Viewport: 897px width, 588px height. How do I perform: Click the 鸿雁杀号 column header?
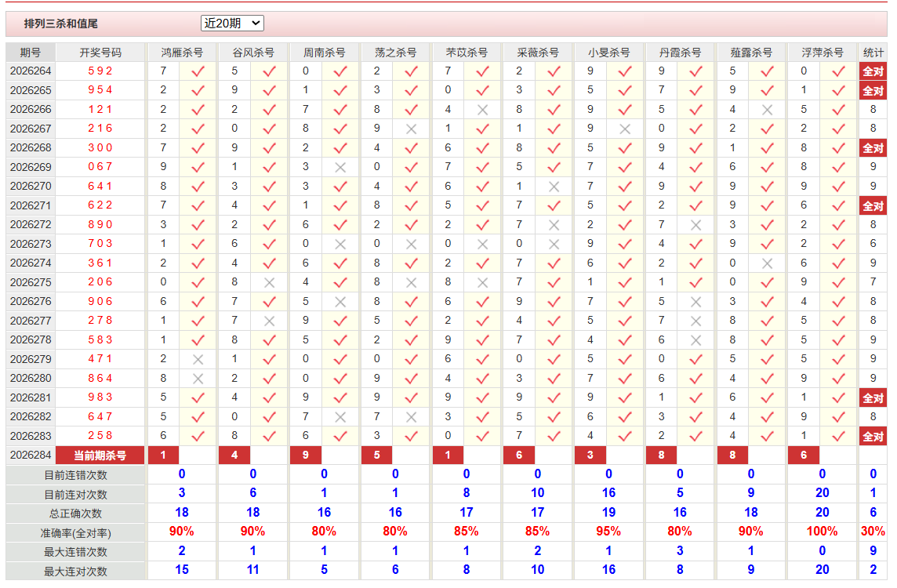pyautogui.click(x=182, y=53)
